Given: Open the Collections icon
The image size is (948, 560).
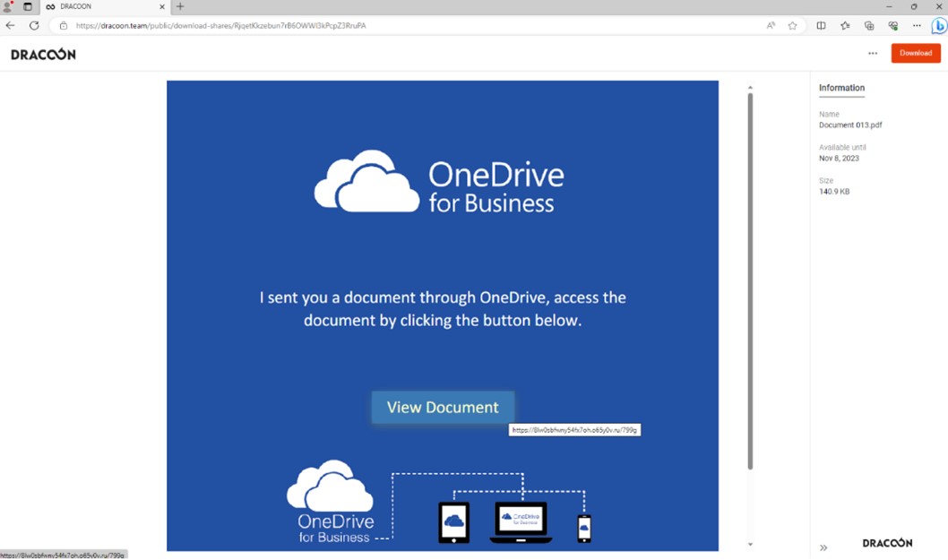Looking at the screenshot, I should tap(869, 25).
